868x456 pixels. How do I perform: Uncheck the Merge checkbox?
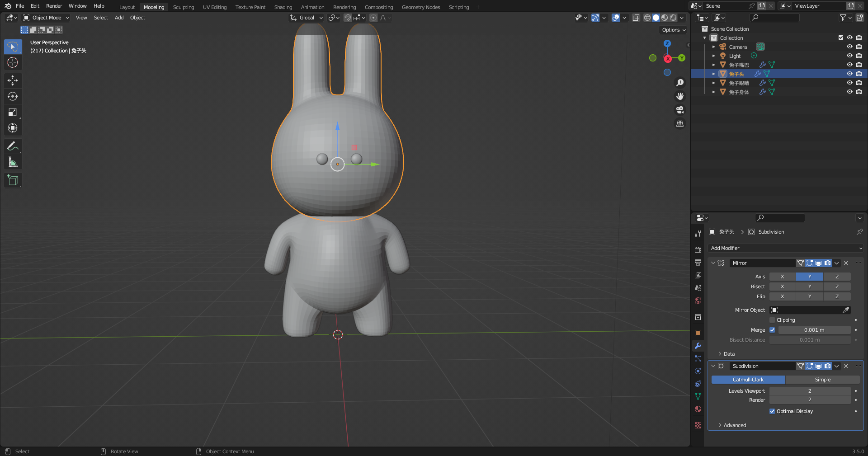pyautogui.click(x=772, y=330)
